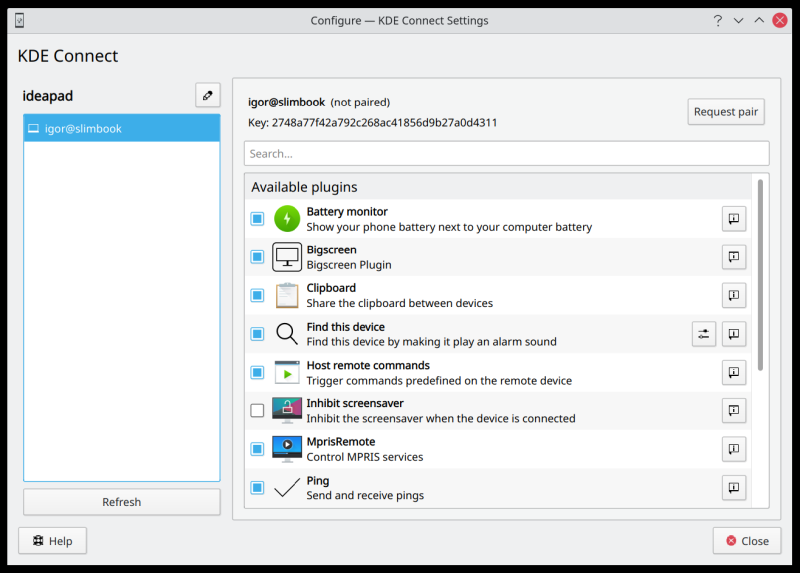Open About info for MprisRemote plugin

(734, 450)
